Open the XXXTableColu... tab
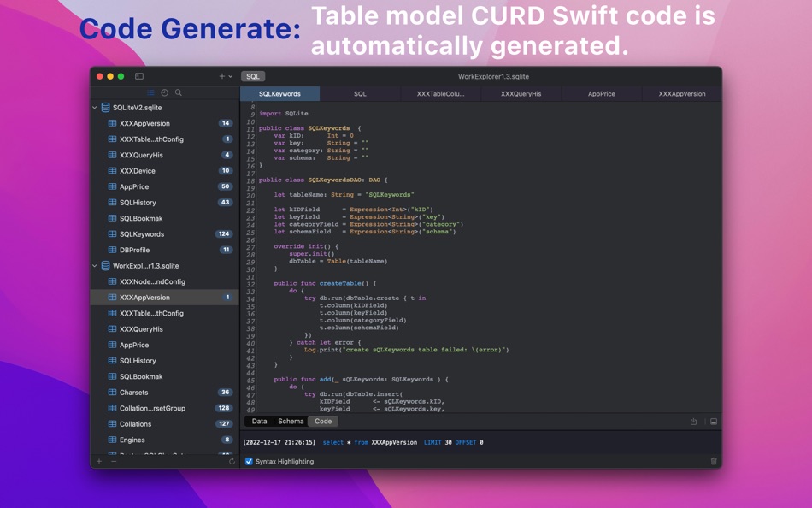 coord(440,94)
